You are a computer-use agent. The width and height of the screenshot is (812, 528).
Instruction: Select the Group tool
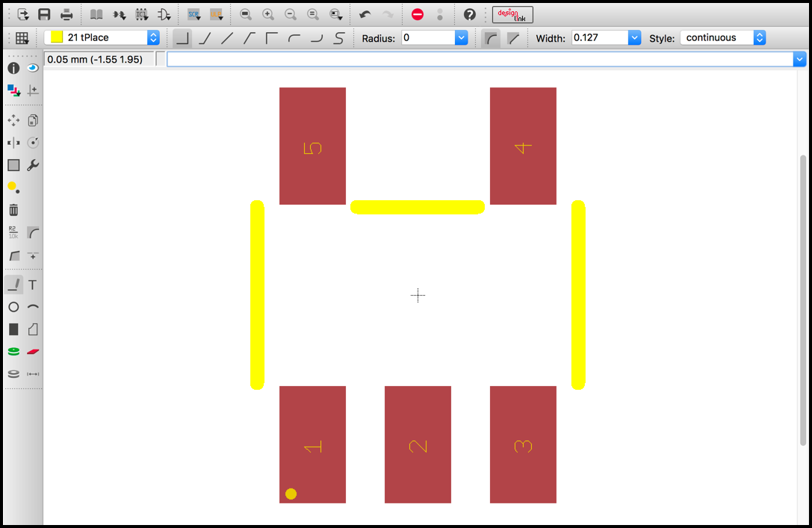13,165
